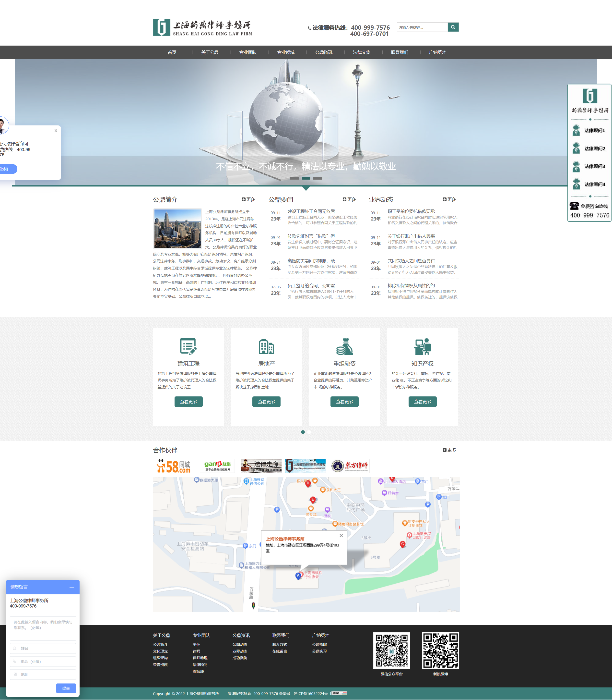
Task: Click 查看更多 under 重组融资
Action: click(344, 402)
